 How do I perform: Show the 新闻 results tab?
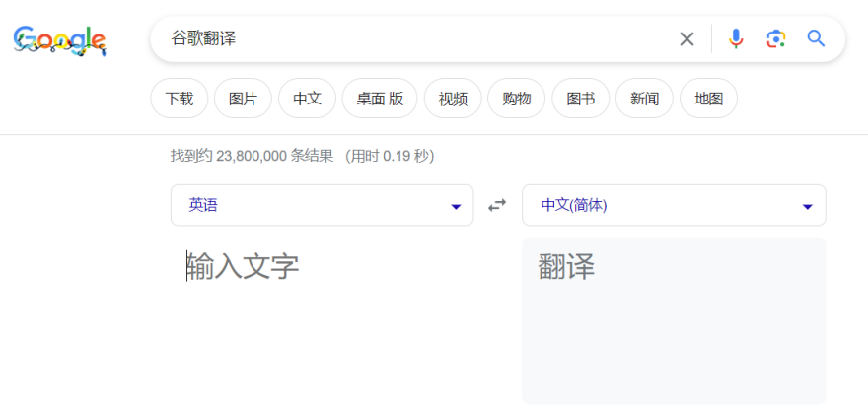click(x=644, y=99)
